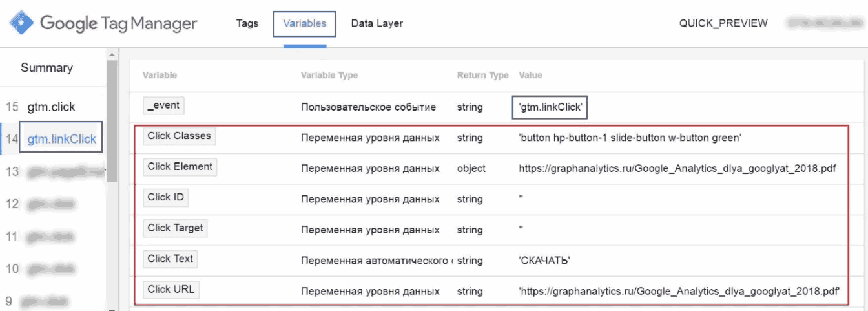868x311 pixels.
Task: Select Summary in the sidebar
Action: pos(46,68)
